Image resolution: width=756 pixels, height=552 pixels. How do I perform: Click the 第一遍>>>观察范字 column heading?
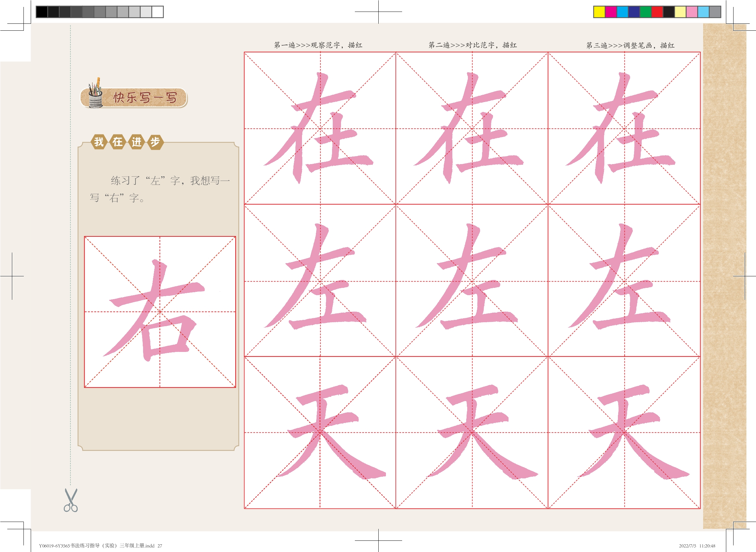[x=318, y=45]
